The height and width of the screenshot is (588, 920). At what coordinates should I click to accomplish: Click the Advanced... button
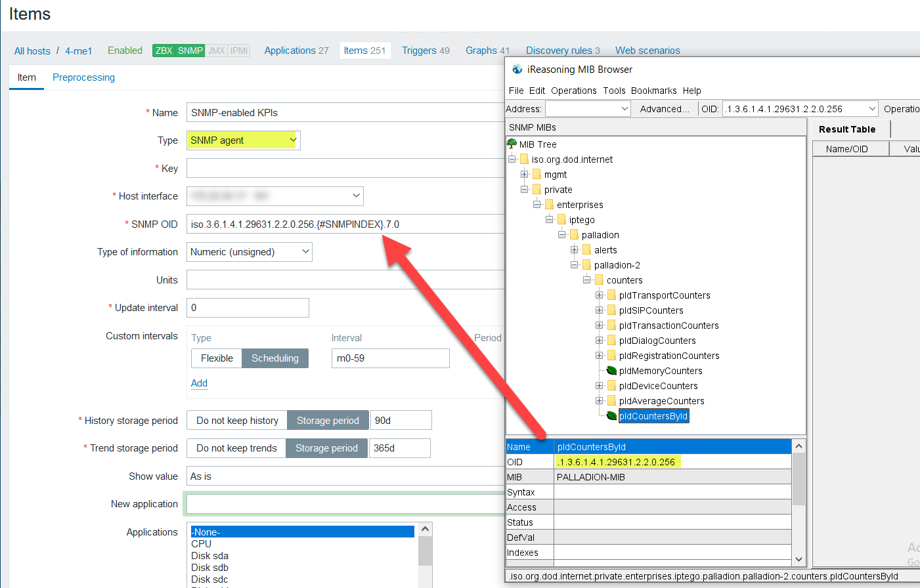pyautogui.click(x=665, y=109)
